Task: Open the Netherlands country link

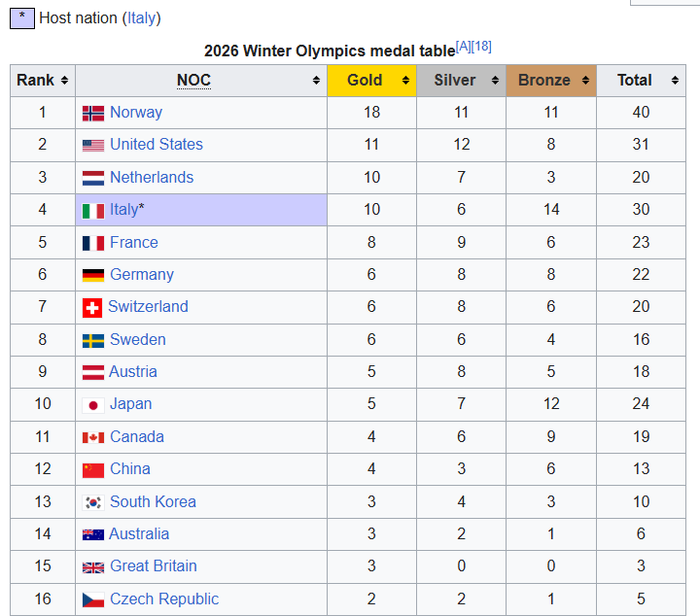Action: (152, 177)
